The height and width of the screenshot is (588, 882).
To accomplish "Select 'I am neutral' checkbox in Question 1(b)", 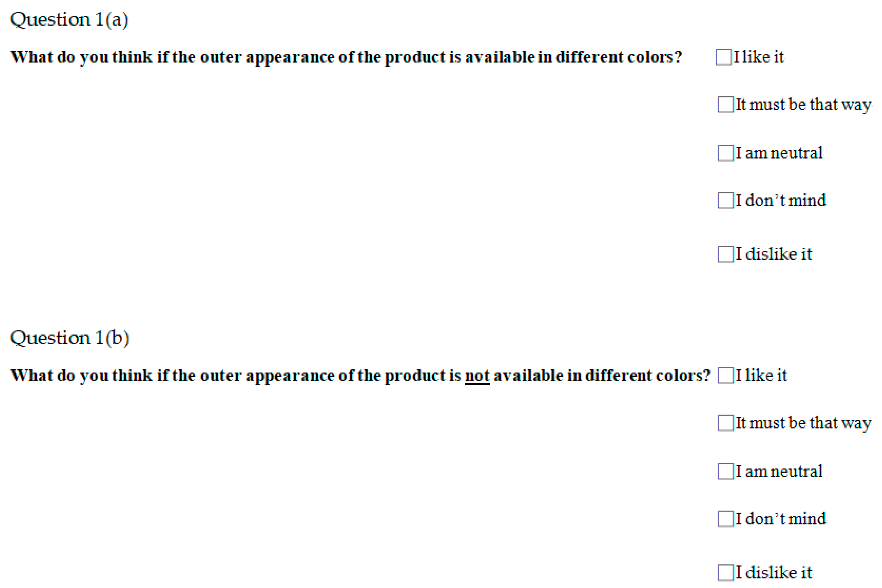I will point(726,471).
